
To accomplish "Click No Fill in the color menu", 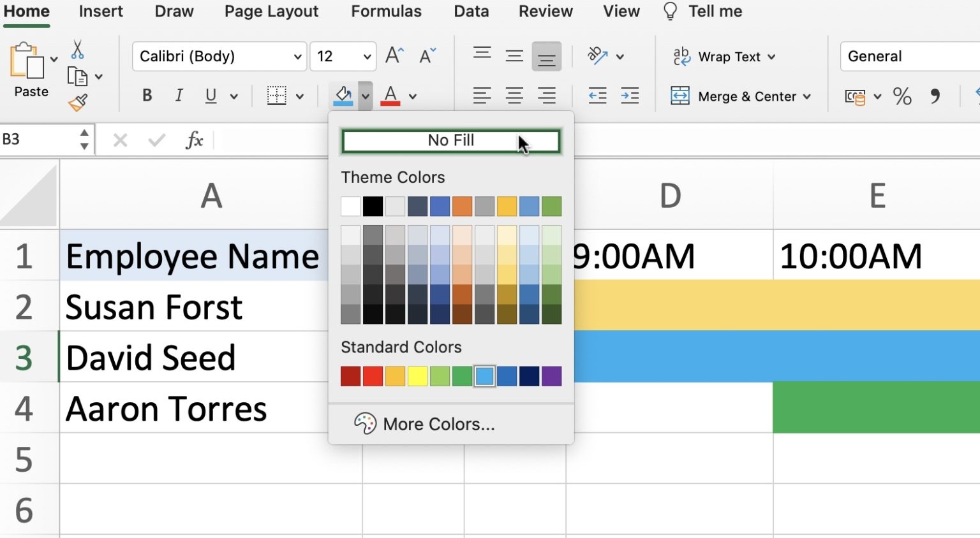I will coord(451,140).
